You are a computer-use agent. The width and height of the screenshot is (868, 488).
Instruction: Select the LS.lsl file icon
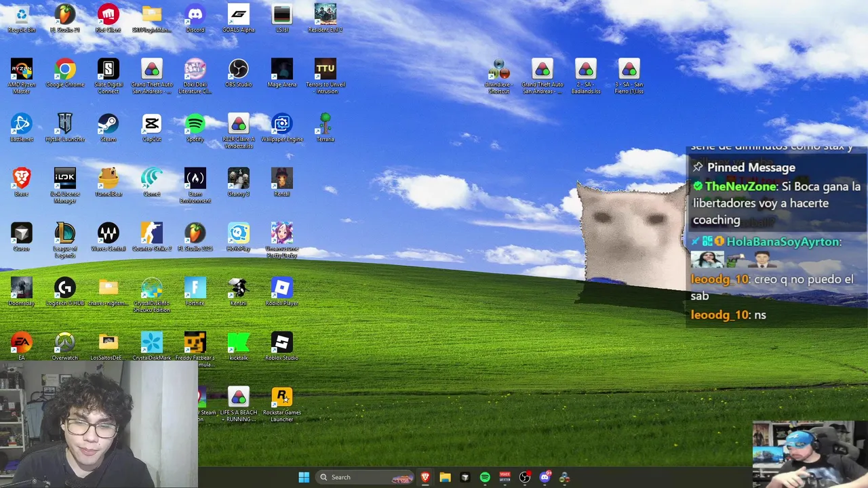[x=281, y=18]
